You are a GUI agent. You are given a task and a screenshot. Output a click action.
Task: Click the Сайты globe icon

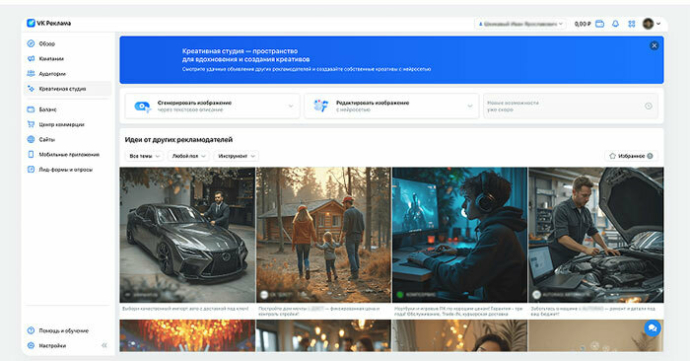[x=31, y=139]
